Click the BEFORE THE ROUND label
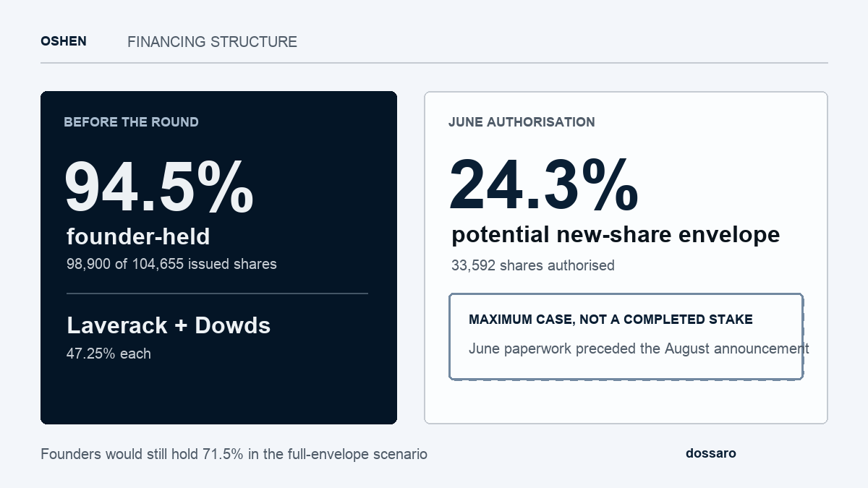 pos(131,122)
